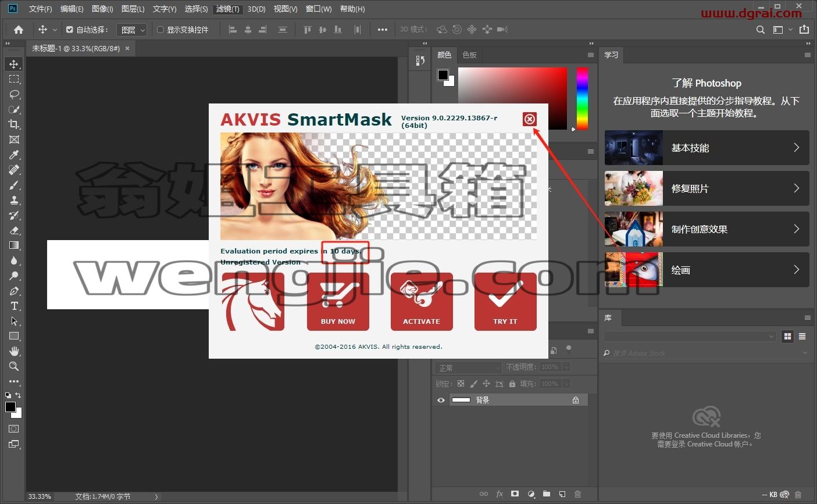Open the 编辑(E) menu

(72, 9)
